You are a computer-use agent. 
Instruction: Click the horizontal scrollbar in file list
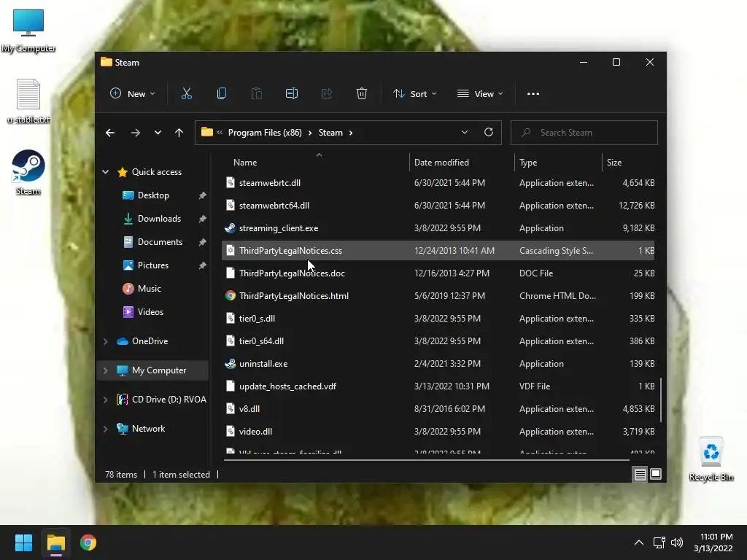pos(426,460)
